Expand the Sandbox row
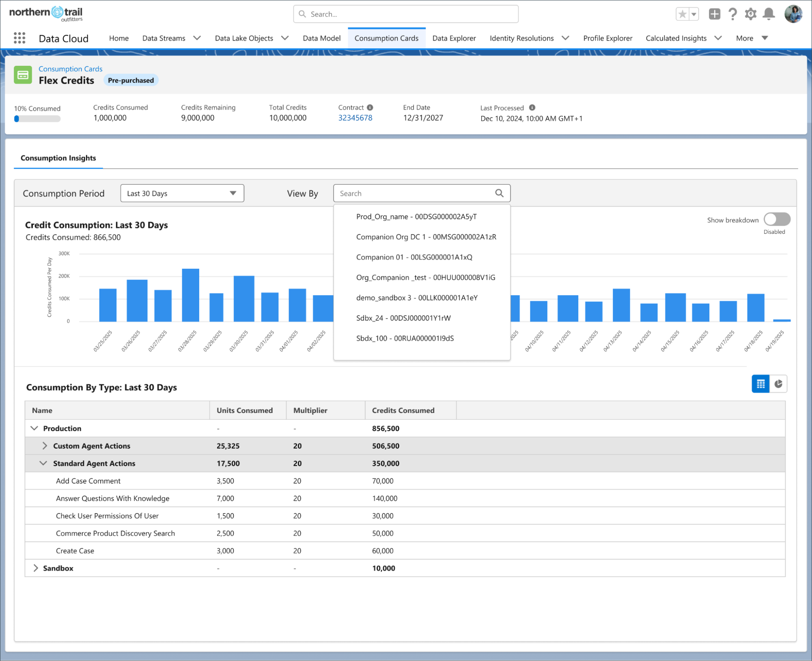The height and width of the screenshot is (661, 812). coord(35,568)
